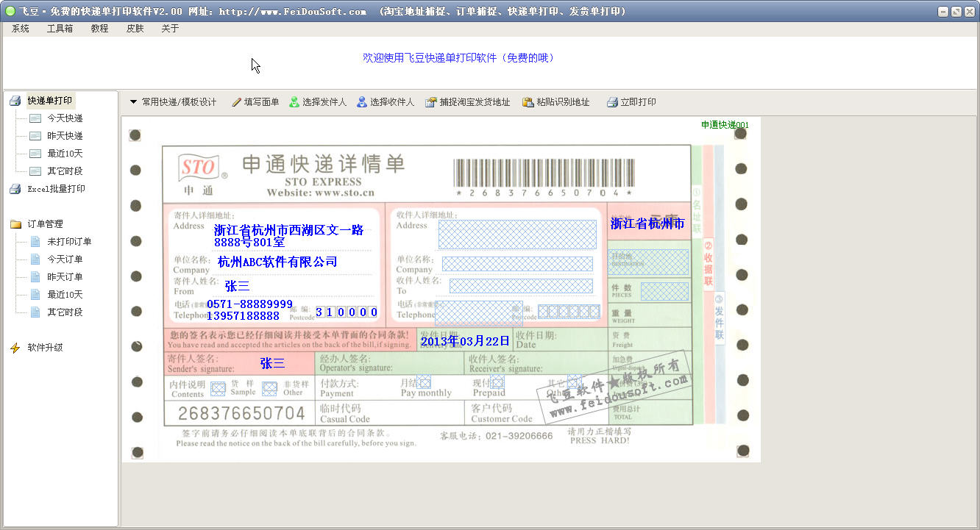This screenshot has width=980, height=530.
Task: Click the 填写面单 button
Action: [255, 102]
